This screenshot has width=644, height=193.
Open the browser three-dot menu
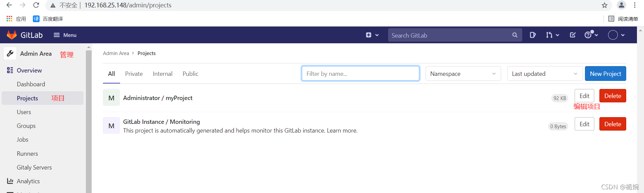tap(635, 5)
